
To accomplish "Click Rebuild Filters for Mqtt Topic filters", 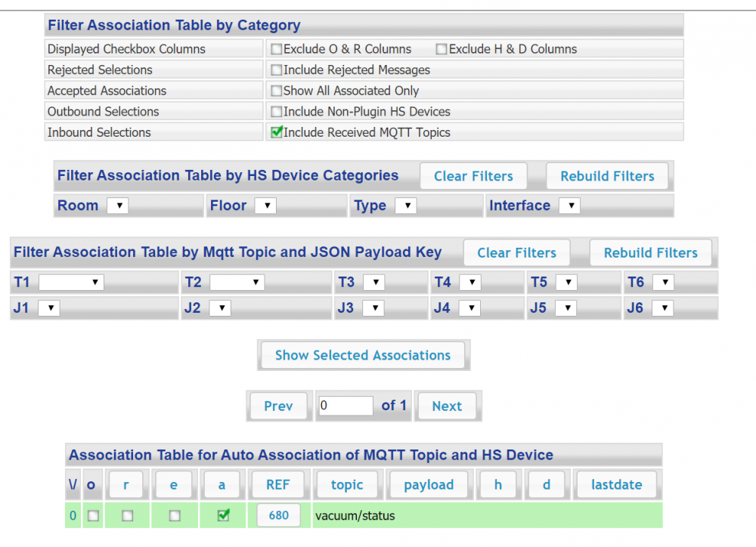I will tap(650, 252).
